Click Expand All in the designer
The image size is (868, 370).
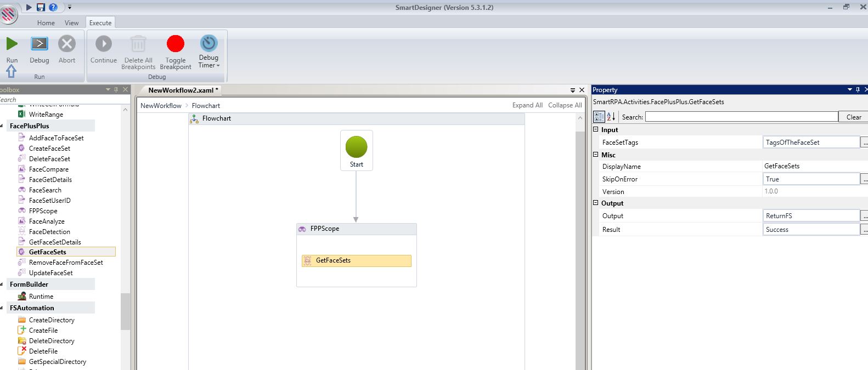527,105
